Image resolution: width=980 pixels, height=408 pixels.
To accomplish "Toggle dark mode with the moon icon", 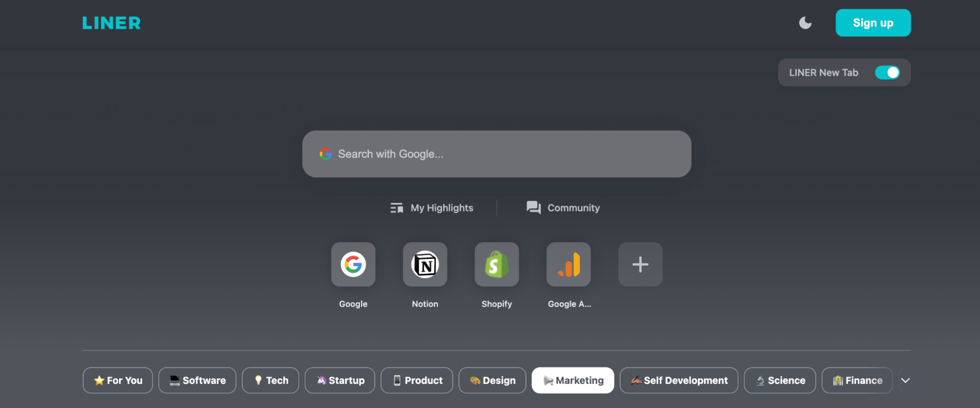I will coord(805,23).
